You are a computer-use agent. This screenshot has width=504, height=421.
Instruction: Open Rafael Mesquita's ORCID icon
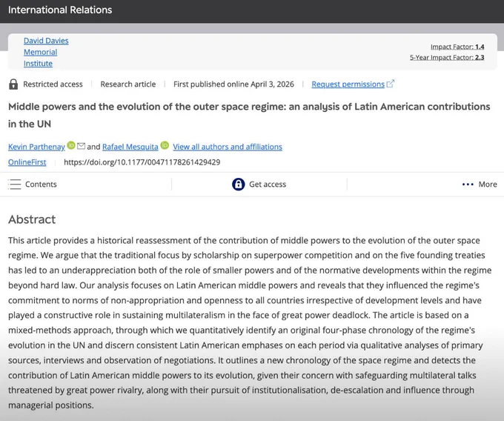165,145
